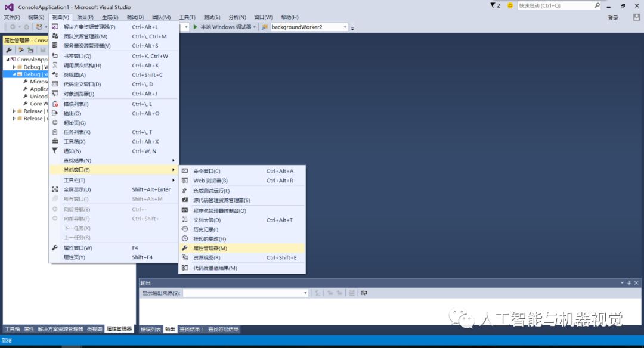Click the 起始页 start page icon
This screenshot has width=644, height=348.
(x=55, y=123)
